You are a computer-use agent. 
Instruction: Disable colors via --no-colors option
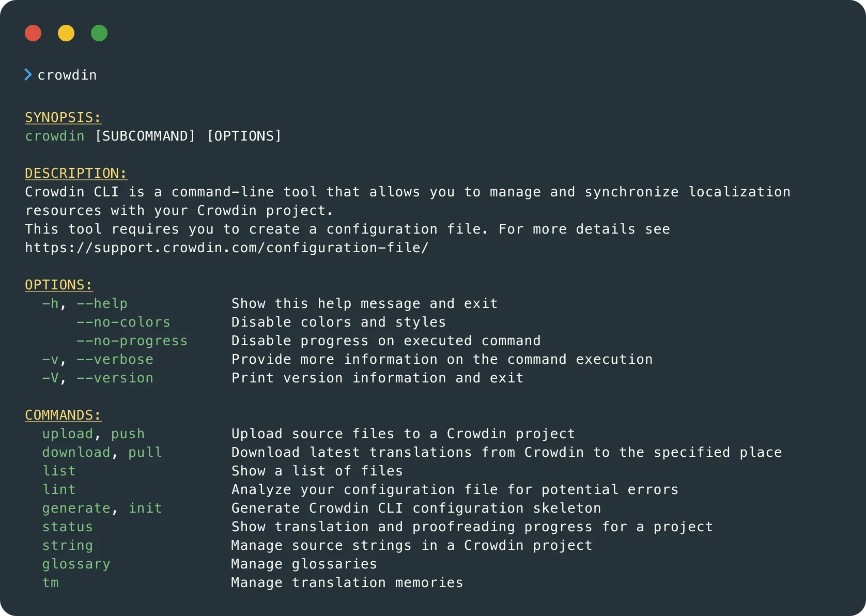pos(123,322)
